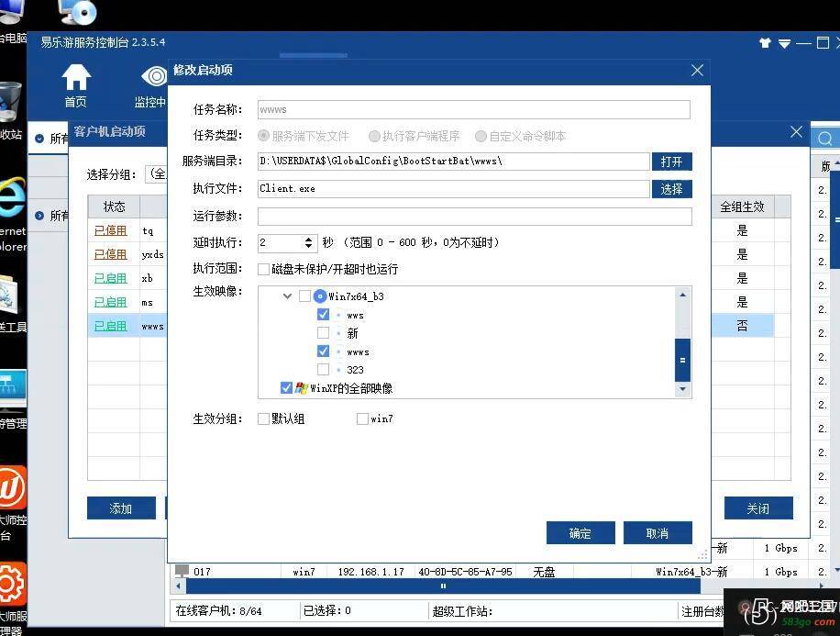Close the 客户机启动项 window

pos(796,132)
